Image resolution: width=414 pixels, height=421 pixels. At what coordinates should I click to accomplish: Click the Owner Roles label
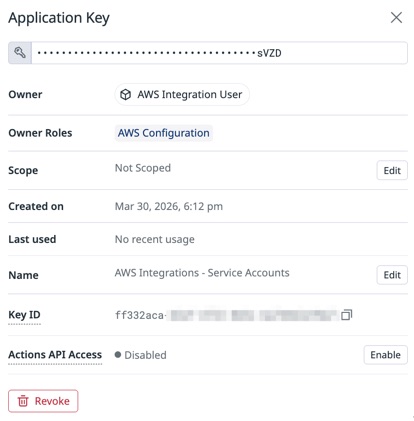tap(40, 133)
